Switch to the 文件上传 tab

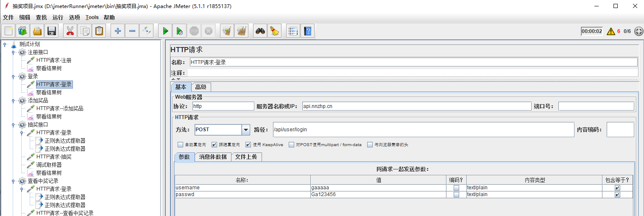click(x=246, y=157)
